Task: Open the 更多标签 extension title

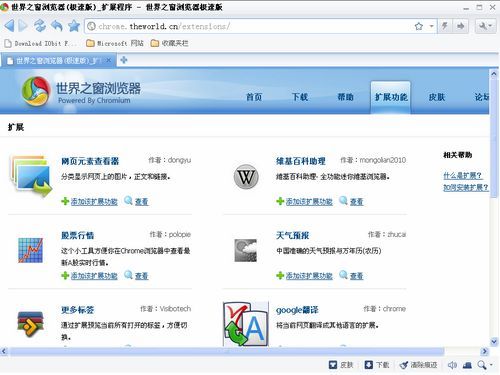Action: pos(77,310)
